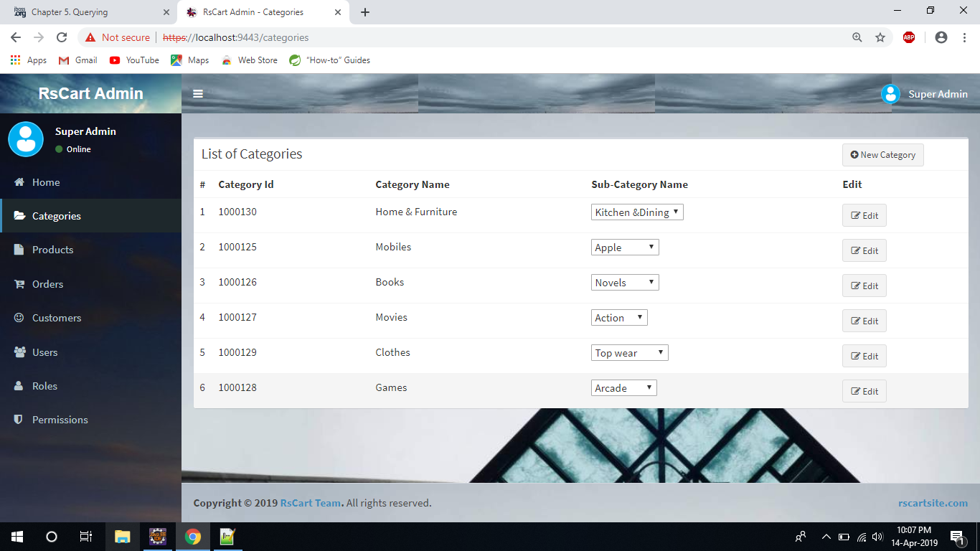
Task: Open the notification center icon
Action: point(957,537)
